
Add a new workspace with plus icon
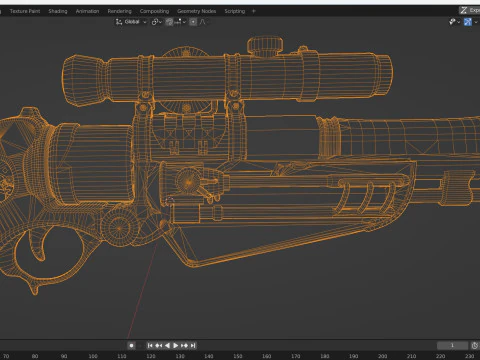click(254, 11)
